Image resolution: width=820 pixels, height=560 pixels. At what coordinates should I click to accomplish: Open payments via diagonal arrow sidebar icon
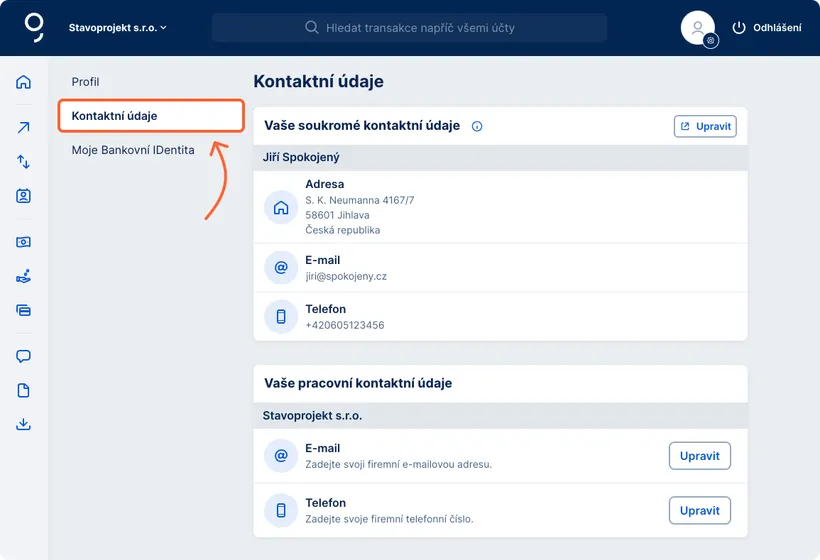click(x=23, y=127)
